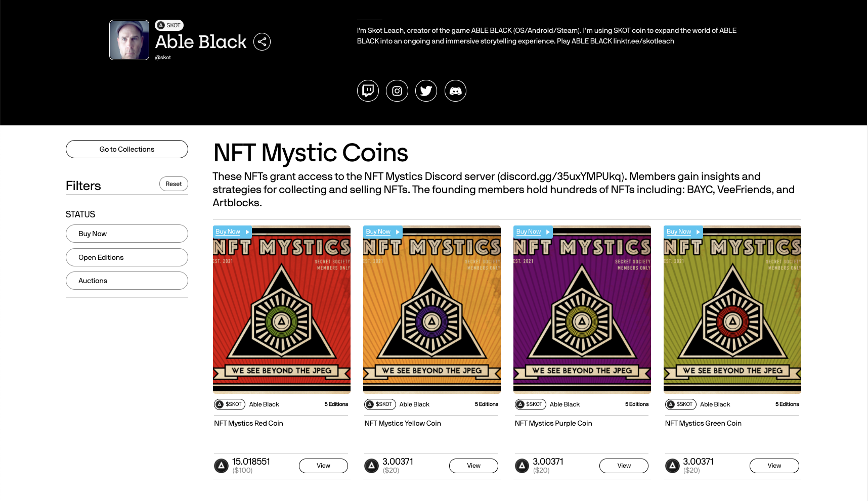Image resolution: width=868 pixels, height=501 pixels.
Task: Open the NFT Mystics Red Coin artwork
Action: click(282, 309)
